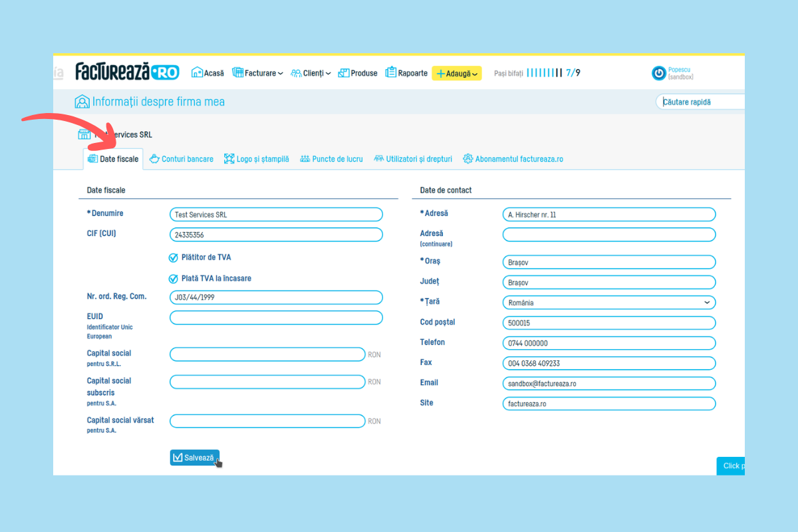Click the Rapoarte clipboard icon

pos(391,73)
